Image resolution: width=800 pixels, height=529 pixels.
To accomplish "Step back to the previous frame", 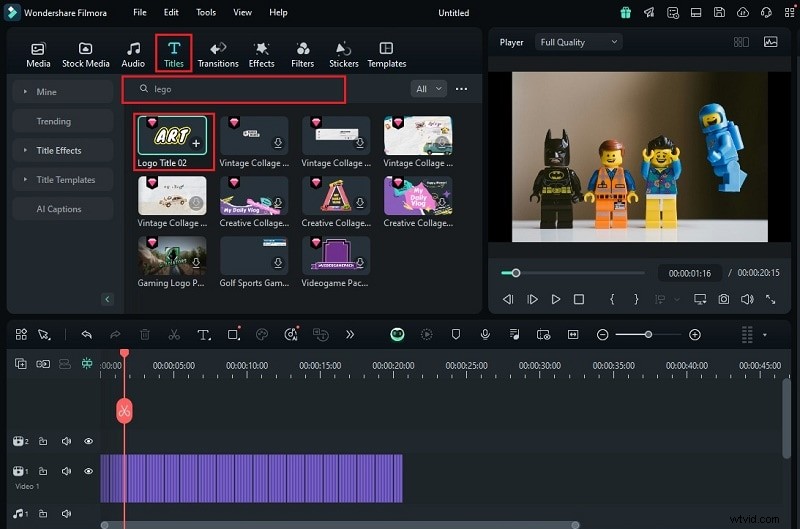I will [x=508, y=299].
